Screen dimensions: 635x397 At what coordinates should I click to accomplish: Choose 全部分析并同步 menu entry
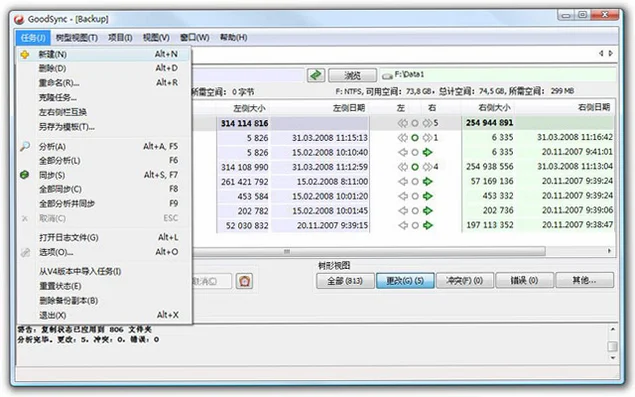tap(104, 204)
